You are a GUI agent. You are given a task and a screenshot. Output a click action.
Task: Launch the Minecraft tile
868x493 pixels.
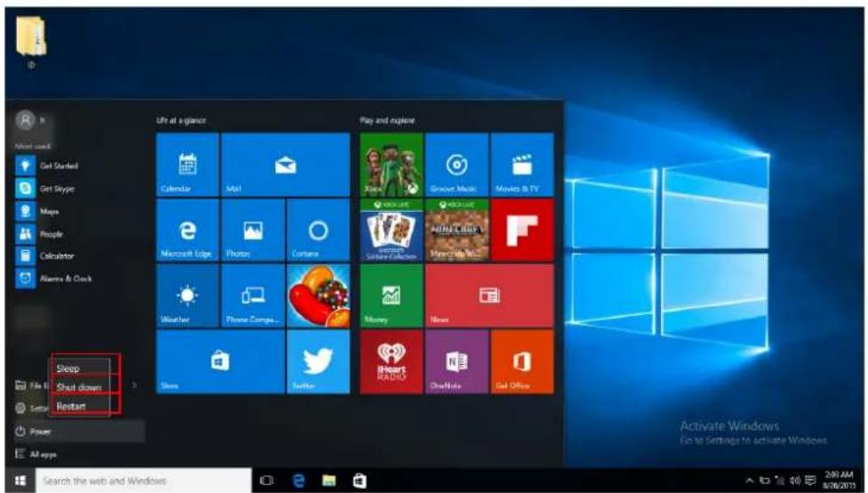[x=457, y=230]
